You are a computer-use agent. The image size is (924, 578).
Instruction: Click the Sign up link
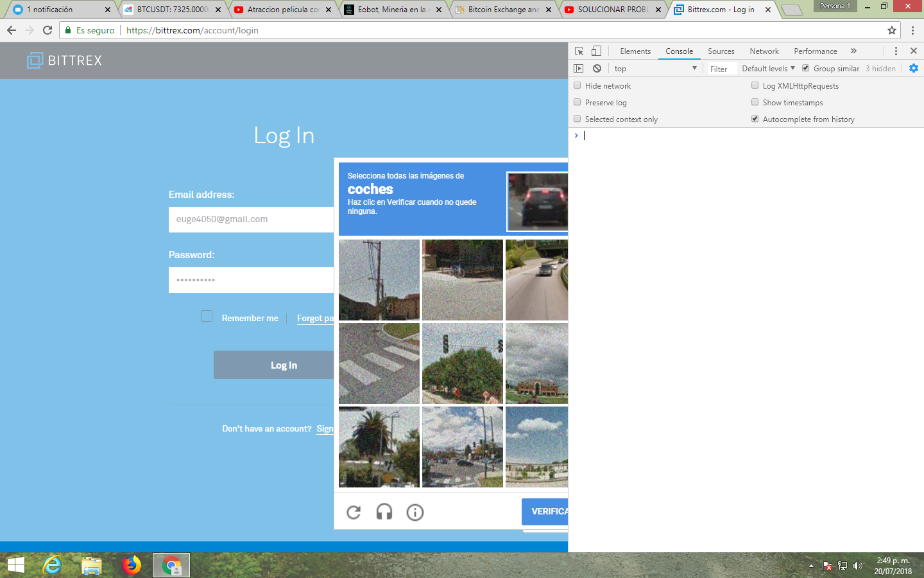click(325, 428)
